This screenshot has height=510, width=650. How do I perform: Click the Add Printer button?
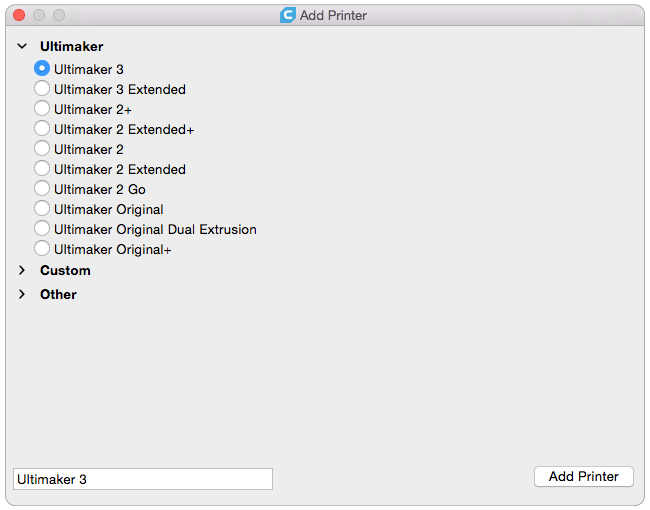click(584, 476)
